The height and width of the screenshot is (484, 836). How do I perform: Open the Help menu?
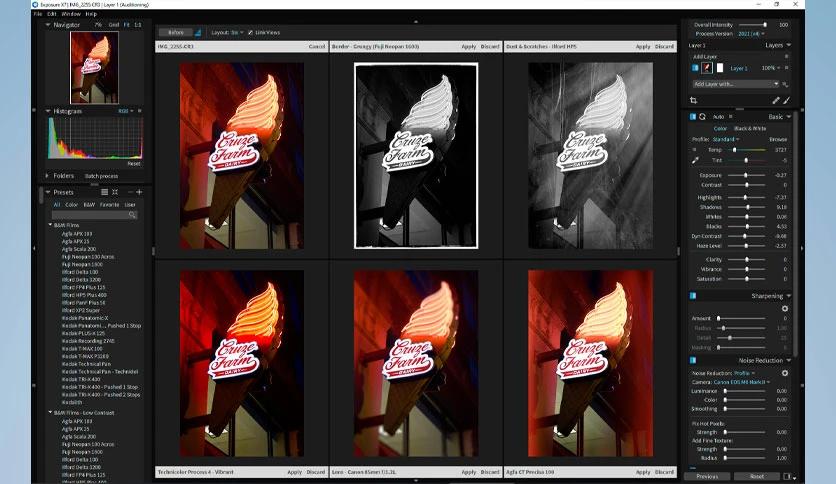coord(91,14)
